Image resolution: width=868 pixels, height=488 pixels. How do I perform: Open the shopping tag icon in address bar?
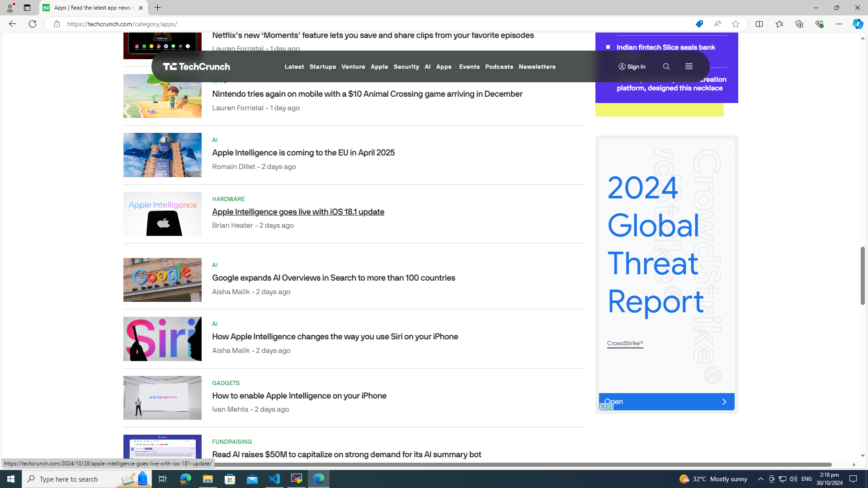(699, 24)
